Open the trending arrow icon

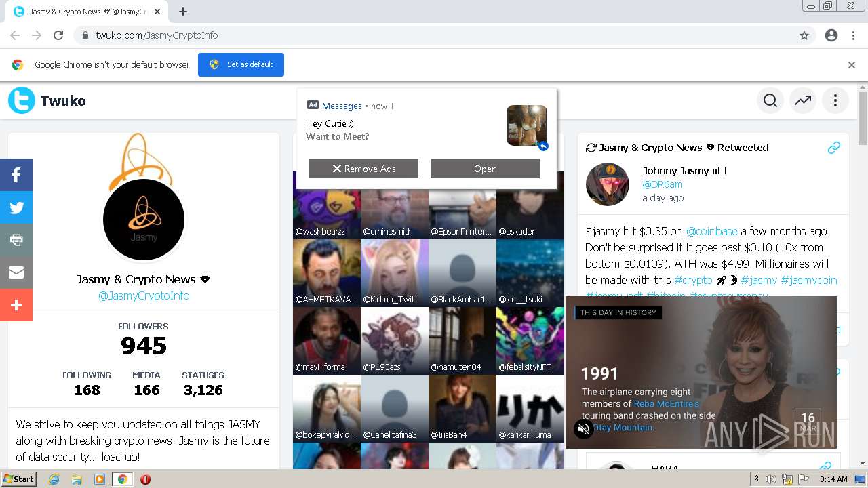803,101
